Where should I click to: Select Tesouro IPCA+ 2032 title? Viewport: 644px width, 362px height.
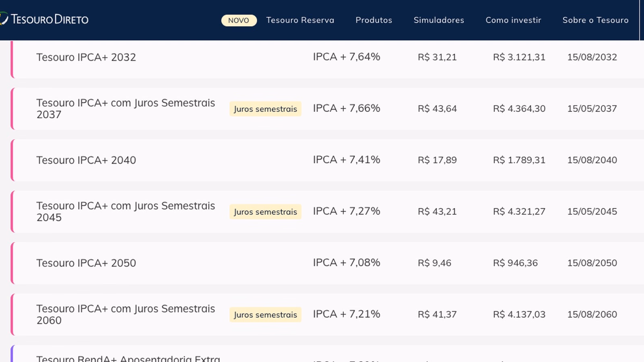[x=86, y=57]
